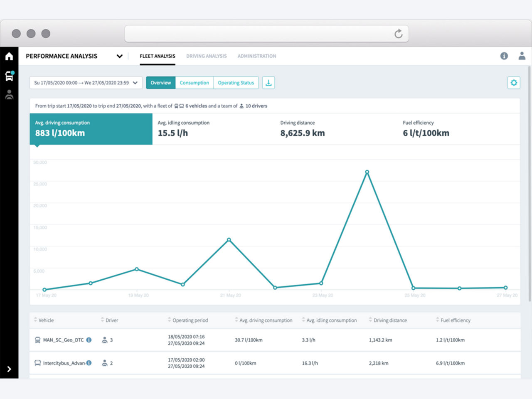Expand the Performance Analysis dropdown chevron

pyautogui.click(x=120, y=56)
